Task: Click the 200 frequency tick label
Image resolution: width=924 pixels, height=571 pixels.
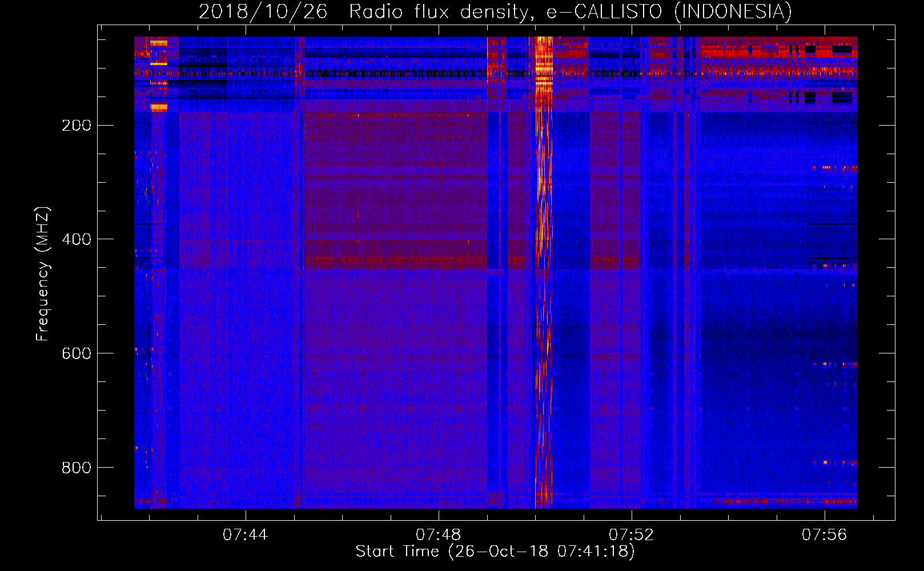Action: point(77,125)
